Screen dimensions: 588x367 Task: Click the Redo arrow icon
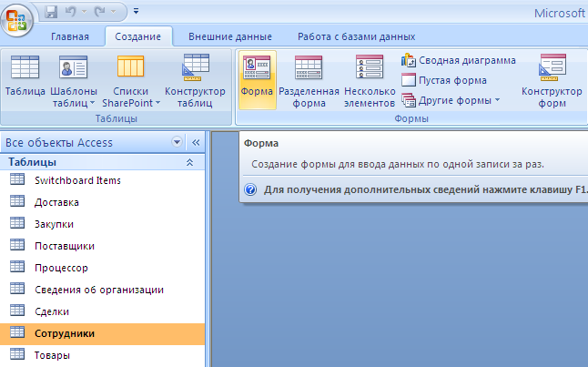click(100, 12)
